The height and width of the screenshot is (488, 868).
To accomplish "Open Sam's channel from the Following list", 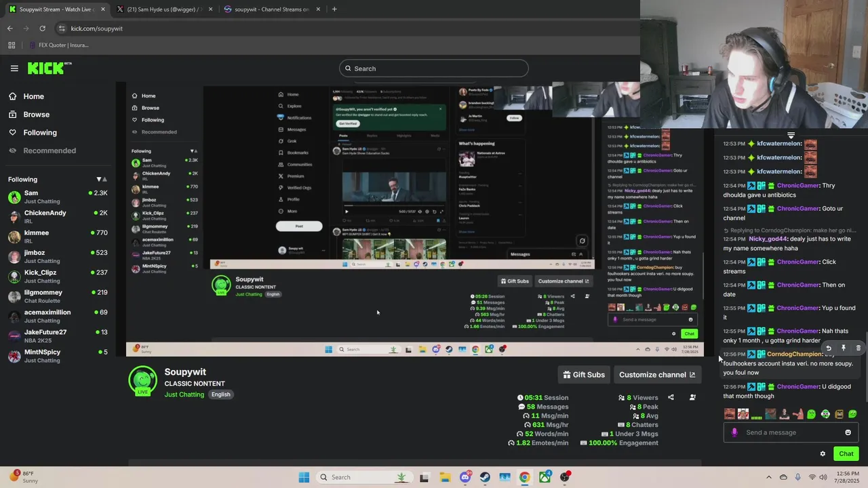I will pos(58,197).
